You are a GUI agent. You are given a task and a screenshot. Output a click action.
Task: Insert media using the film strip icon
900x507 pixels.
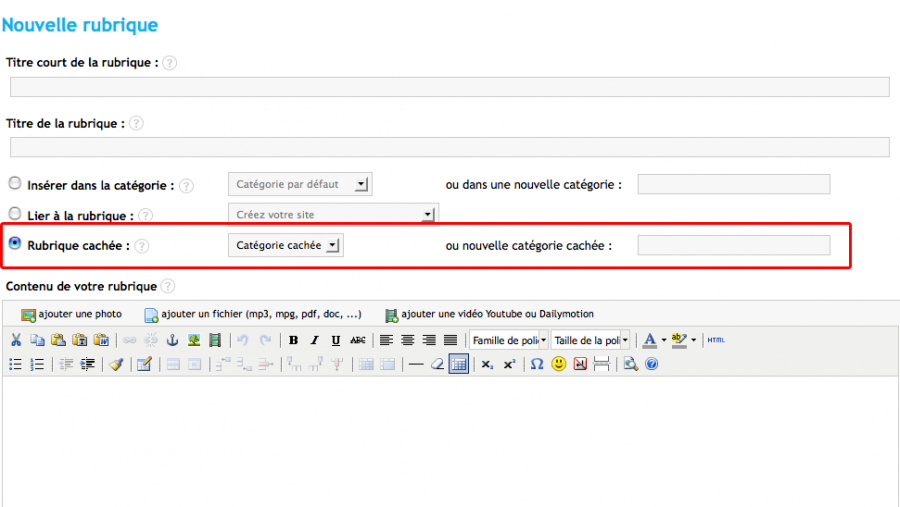(x=215, y=340)
